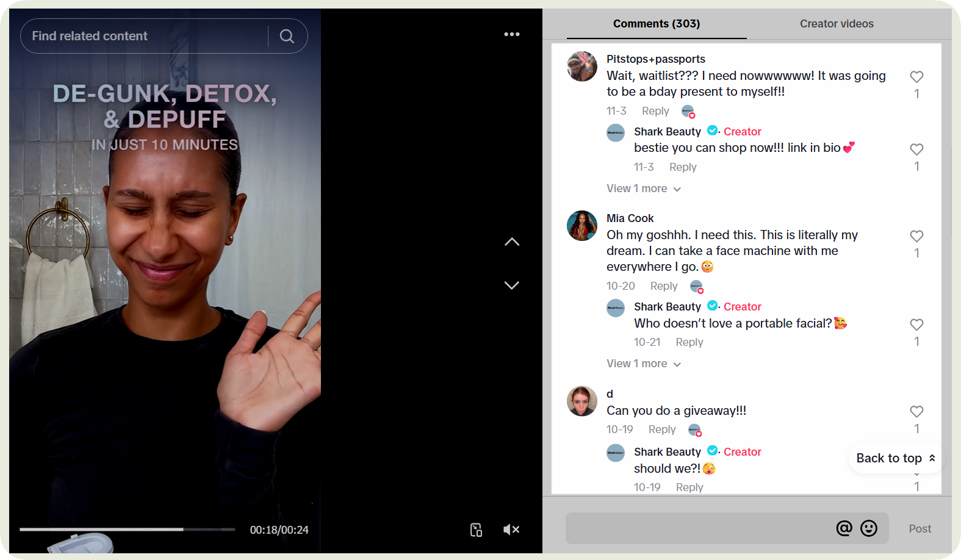Like Shark Beauty reply about portable facial

916,325
